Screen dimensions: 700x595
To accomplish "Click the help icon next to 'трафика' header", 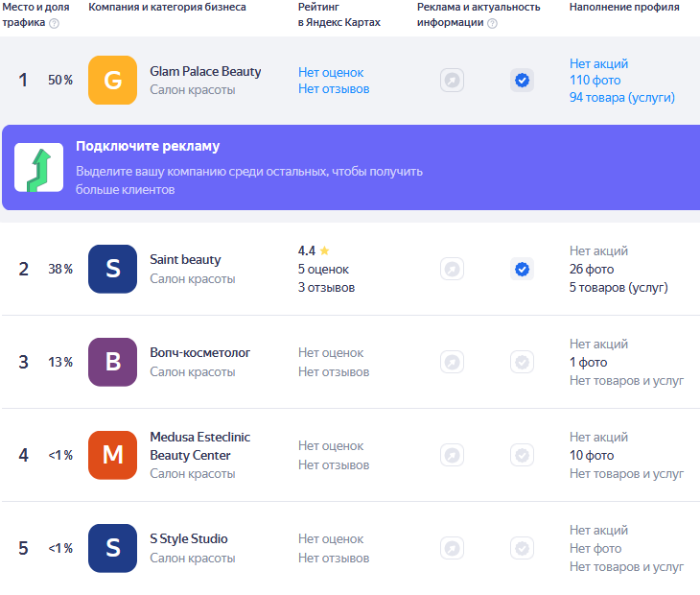I will [x=54, y=23].
